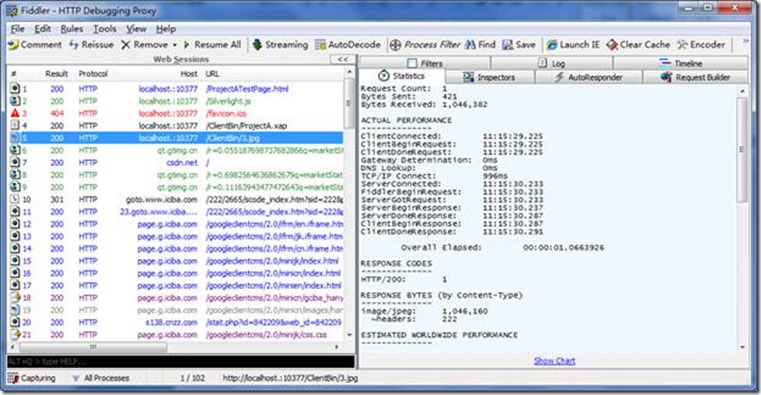The image size is (761, 395).
Task: Click session 21 css file icon
Action: 15,334
